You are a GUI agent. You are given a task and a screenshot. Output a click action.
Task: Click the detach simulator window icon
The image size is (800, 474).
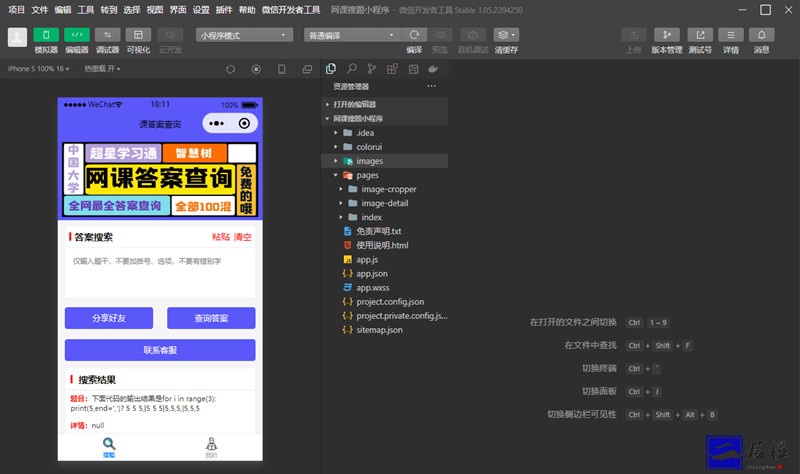pyautogui.click(x=307, y=69)
